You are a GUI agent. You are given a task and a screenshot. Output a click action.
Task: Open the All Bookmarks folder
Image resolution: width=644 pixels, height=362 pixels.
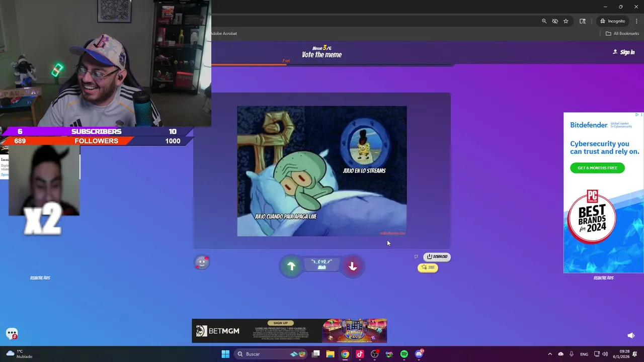[x=622, y=34]
